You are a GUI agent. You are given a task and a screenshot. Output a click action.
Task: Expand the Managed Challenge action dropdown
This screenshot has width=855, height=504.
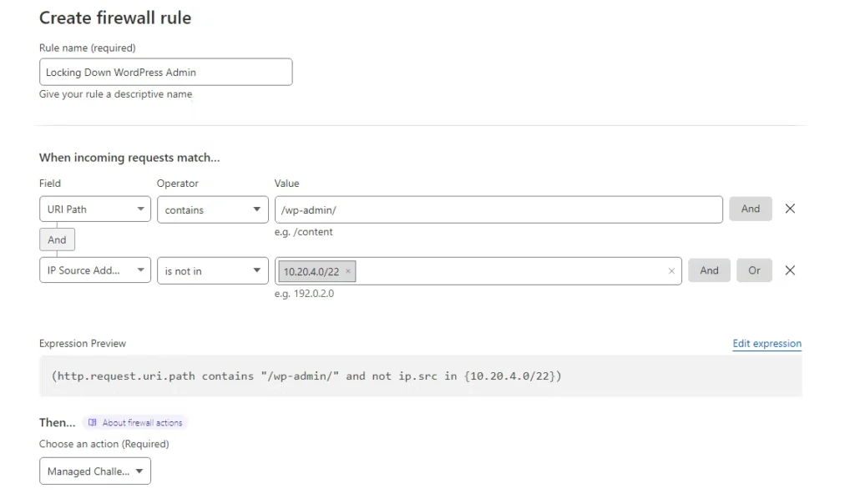coord(94,471)
